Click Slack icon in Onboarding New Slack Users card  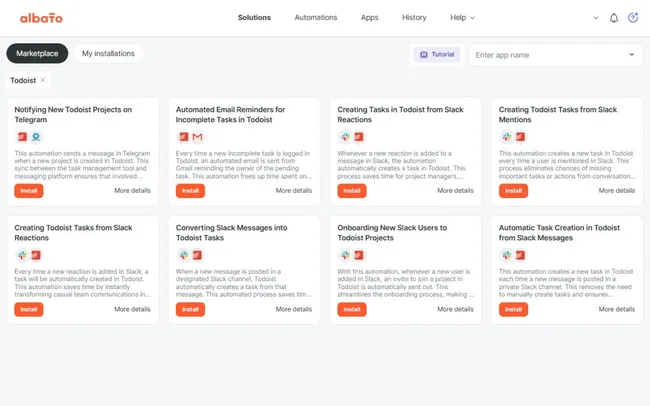pos(345,255)
